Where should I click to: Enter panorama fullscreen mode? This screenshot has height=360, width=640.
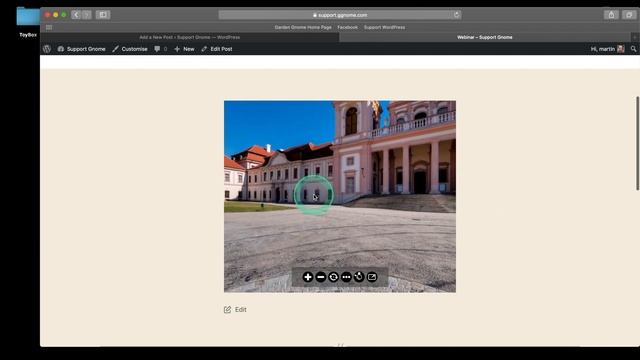(372, 277)
